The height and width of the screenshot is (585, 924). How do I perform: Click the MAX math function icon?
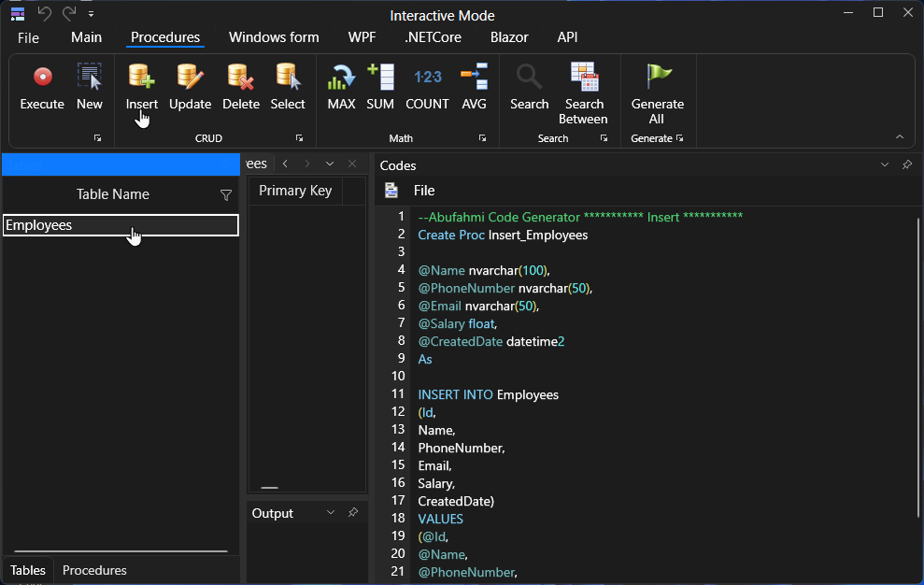click(341, 77)
